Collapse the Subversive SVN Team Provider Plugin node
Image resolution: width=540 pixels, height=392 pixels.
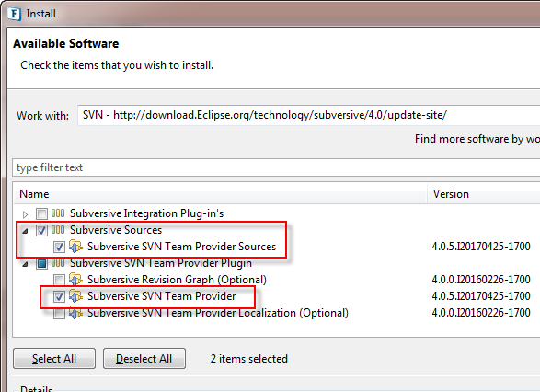tap(25, 264)
